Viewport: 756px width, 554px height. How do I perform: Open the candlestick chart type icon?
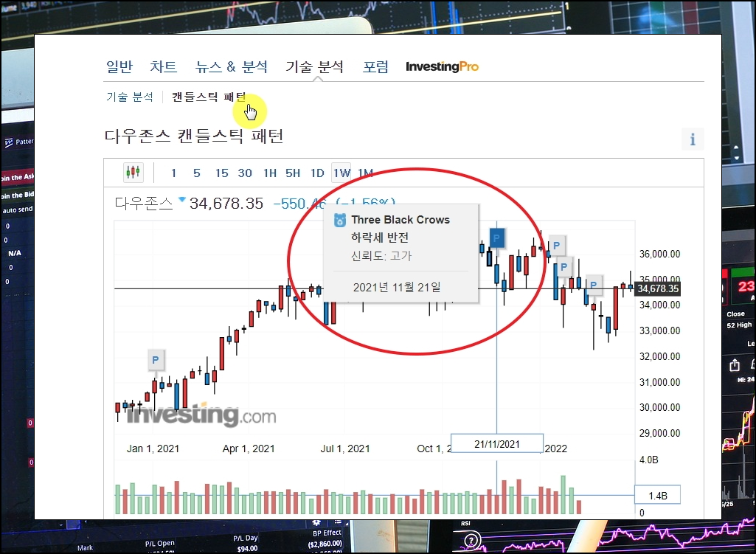133,172
